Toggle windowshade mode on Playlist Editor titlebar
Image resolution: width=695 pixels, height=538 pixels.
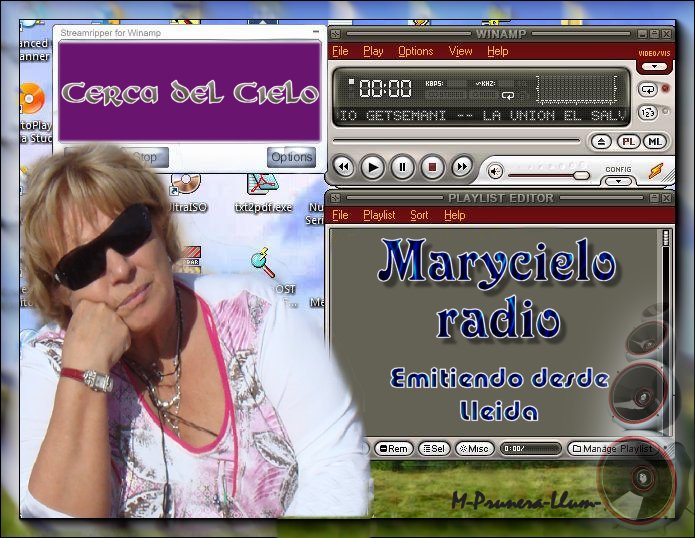654,198
